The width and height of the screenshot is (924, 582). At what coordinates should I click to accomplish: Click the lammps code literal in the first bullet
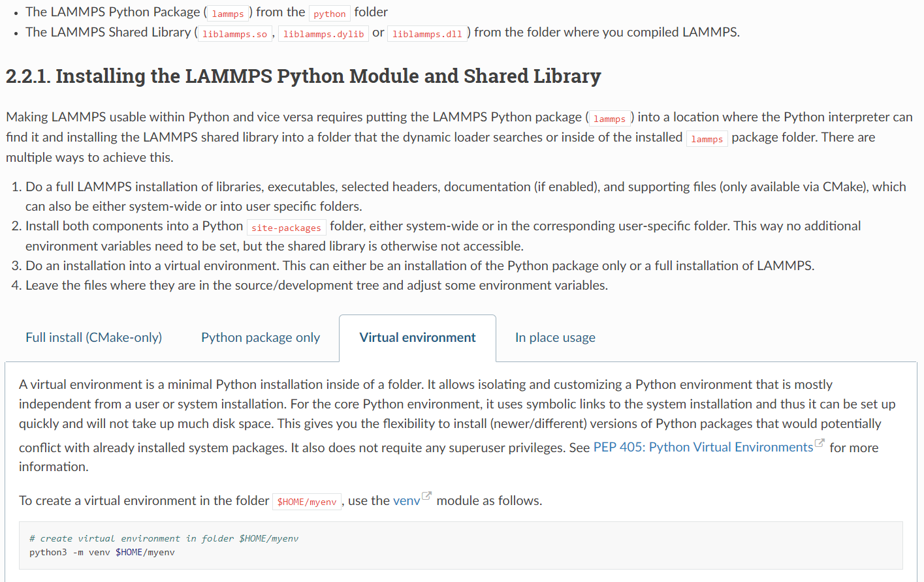pyautogui.click(x=228, y=14)
